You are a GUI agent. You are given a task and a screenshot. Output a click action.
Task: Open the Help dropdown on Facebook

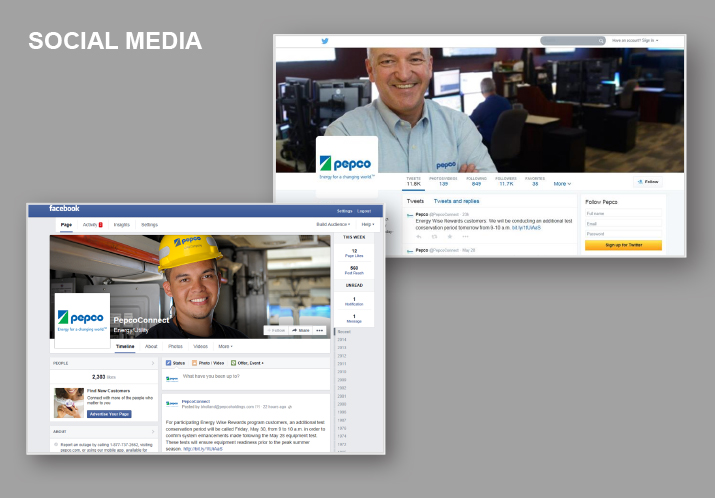click(368, 224)
